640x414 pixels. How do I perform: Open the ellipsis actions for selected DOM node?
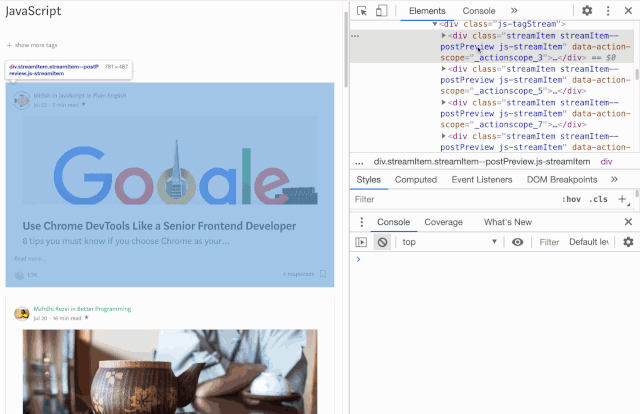pyautogui.click(x=355, y=36)
